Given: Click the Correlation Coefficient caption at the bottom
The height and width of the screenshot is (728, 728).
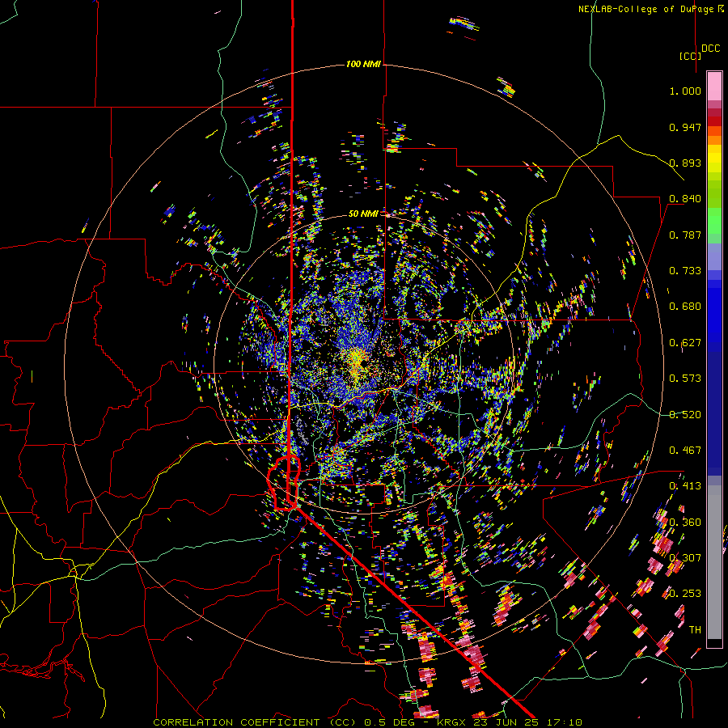Looking at the screenshot, I should pyautogui.click(x=367, y=722).
